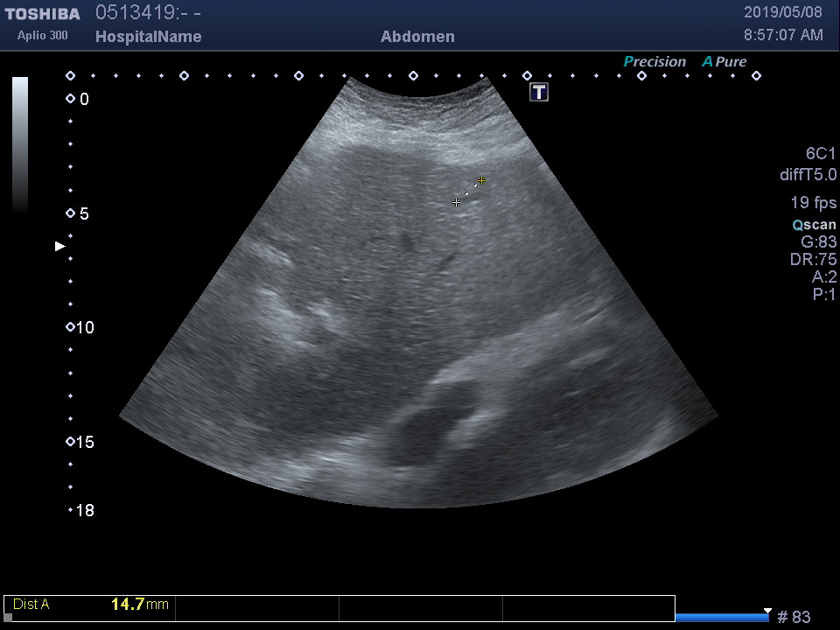Click the G:83 gain setting

tap(818, 242)
